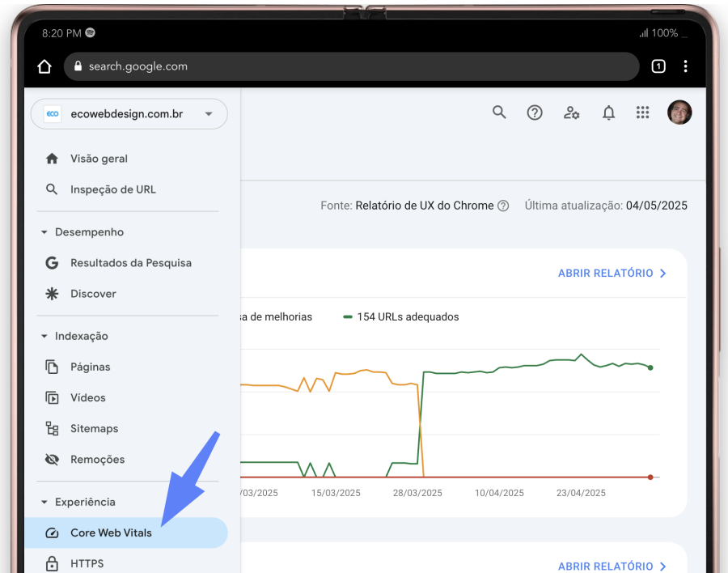
Task: Tap the browser home icon
Action: coord(44,66)
